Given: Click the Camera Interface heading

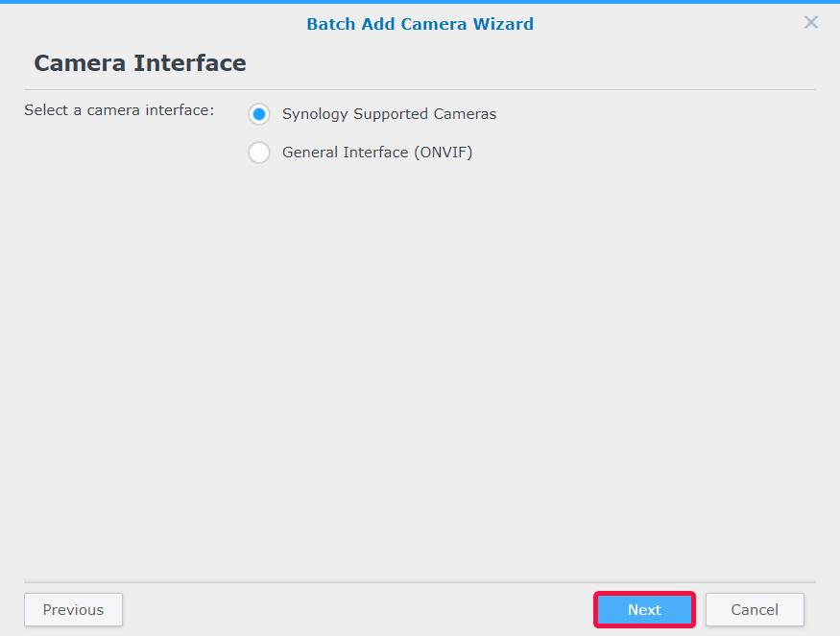Looking at the screenshot, I should [140, 63].
